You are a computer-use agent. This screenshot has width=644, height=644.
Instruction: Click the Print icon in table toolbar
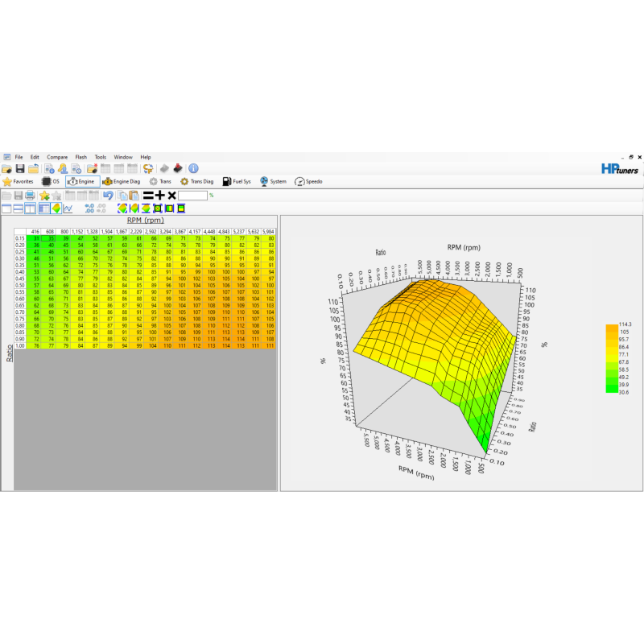coord(30,196)
